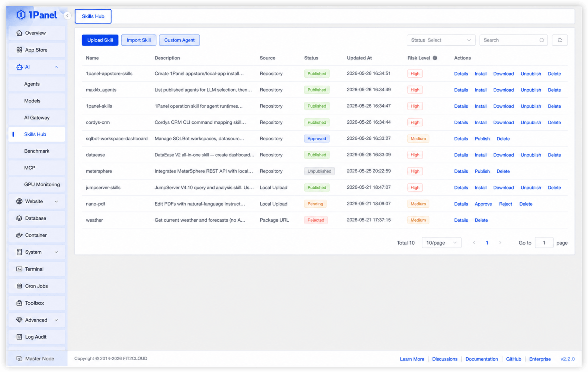This screenshot has height=372, width=588.
Task: Select Skills Hub in the sidebar
Action: (37, 134)
